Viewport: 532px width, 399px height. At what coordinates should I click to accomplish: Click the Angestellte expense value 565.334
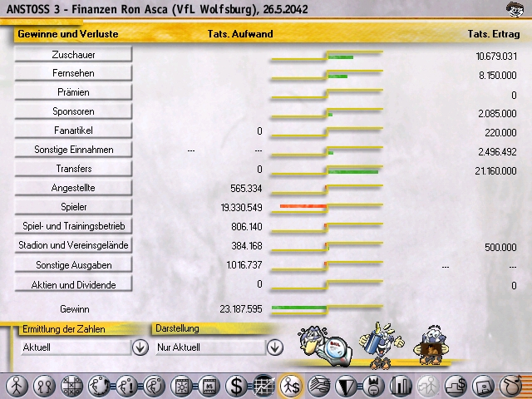(x=246, y=189)
